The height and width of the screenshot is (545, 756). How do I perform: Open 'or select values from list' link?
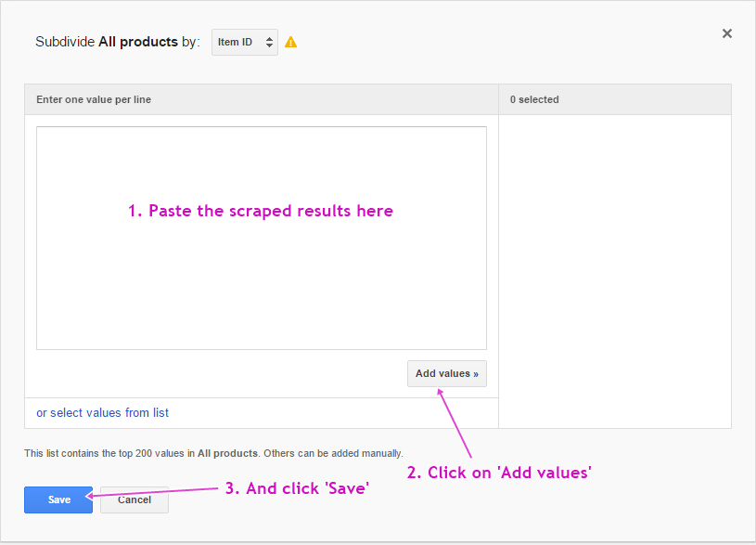pos(102,412)
